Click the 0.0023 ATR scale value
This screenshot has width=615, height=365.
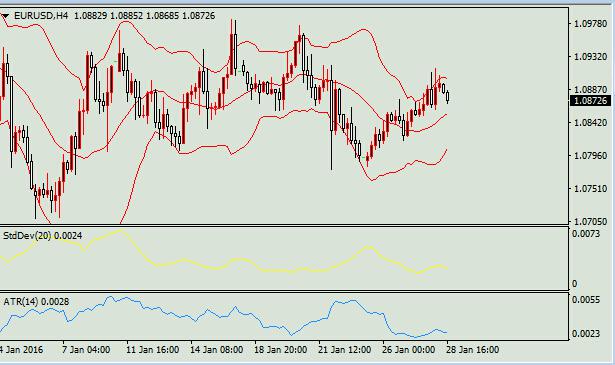[x=586, y=334]
